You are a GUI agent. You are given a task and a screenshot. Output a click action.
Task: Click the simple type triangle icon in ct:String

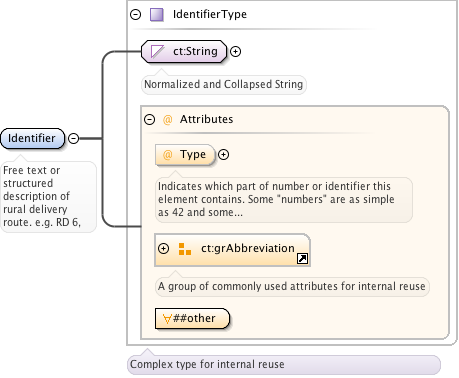pos(157,52)
